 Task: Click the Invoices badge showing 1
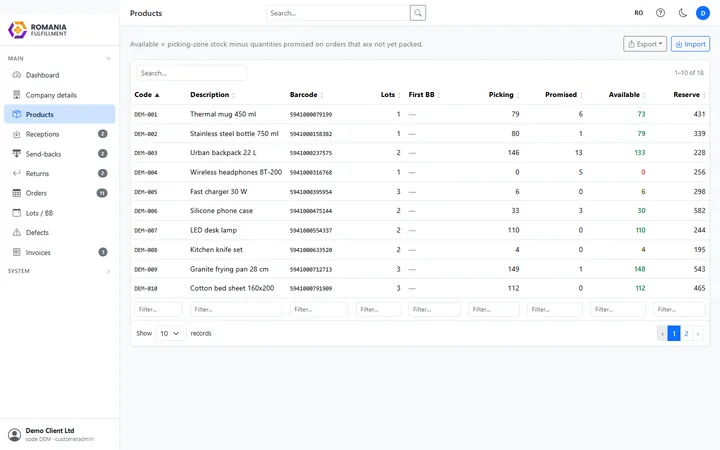[x=103, y=252]
